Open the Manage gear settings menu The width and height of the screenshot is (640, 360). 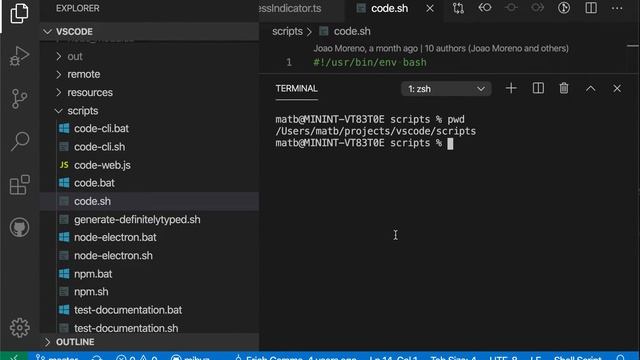tap(19, 327)
